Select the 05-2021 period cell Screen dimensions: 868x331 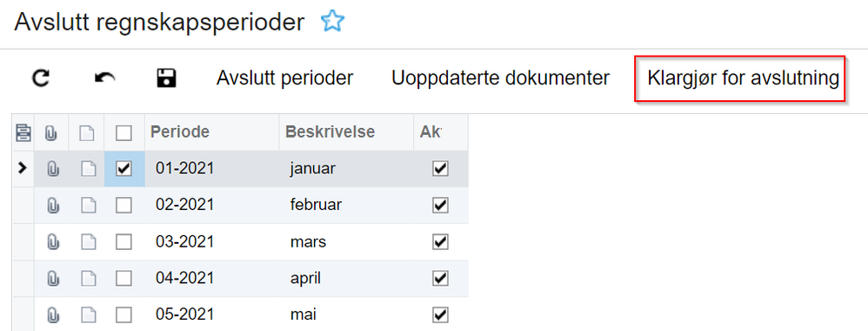tap(184, 315)
